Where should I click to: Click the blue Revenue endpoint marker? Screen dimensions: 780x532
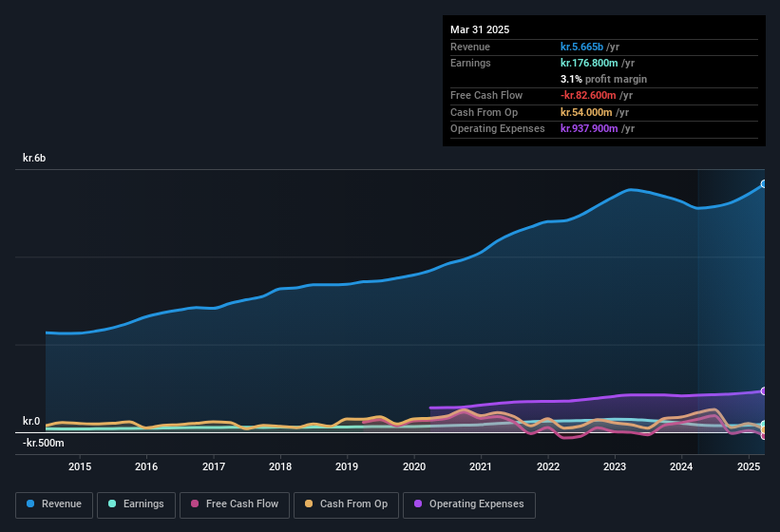pyautogui.click(x=764, y=184)
